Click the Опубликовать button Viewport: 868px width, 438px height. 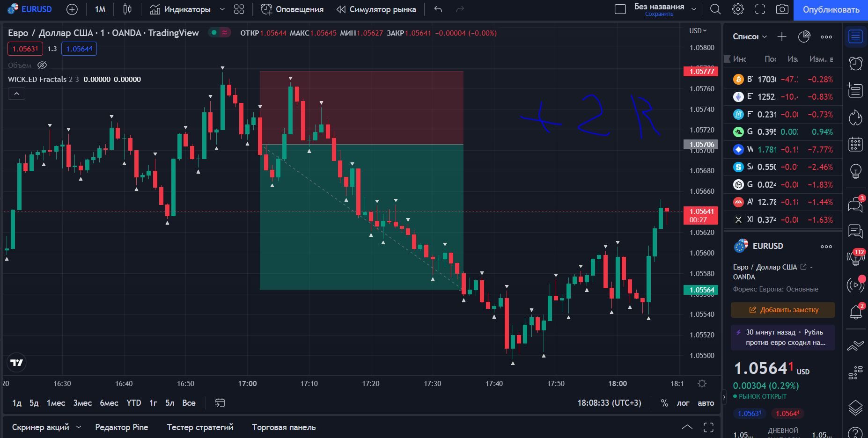pyautogui.click(x=831, y=10)
